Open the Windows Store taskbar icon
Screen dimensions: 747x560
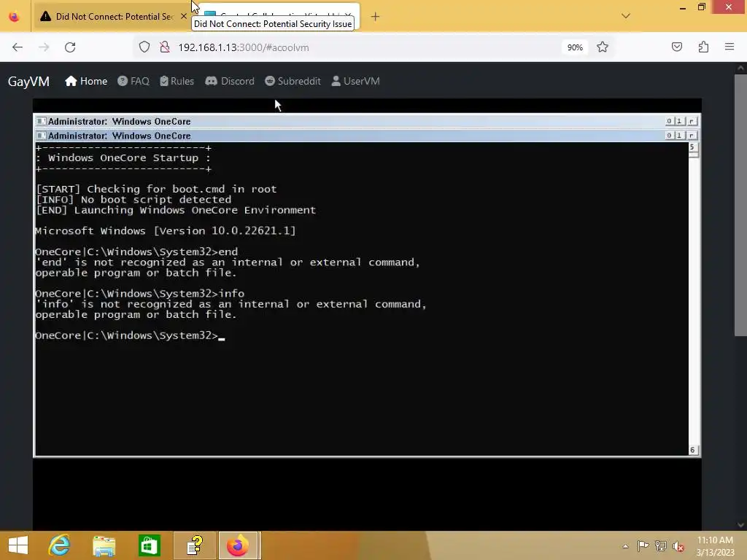click(149, 545)
